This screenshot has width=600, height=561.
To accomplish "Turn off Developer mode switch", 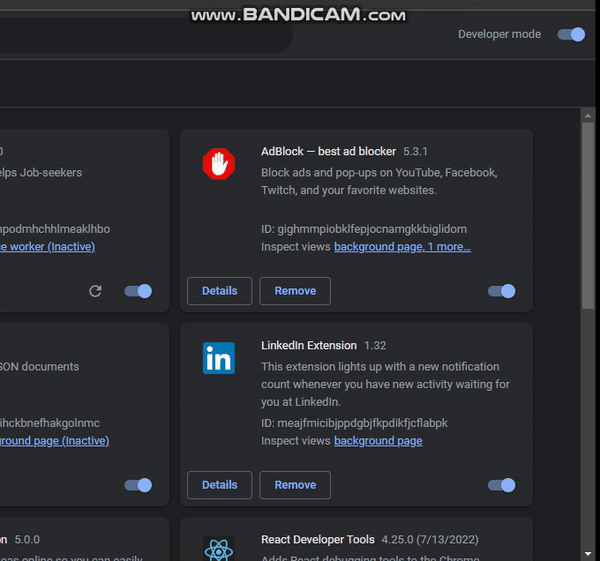I will click(x=571, y=34).
